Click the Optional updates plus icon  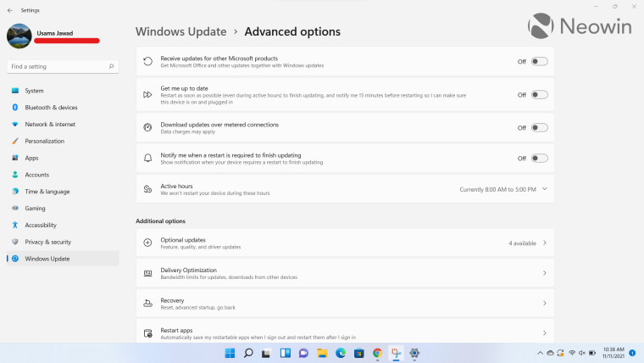click(147, 243)
